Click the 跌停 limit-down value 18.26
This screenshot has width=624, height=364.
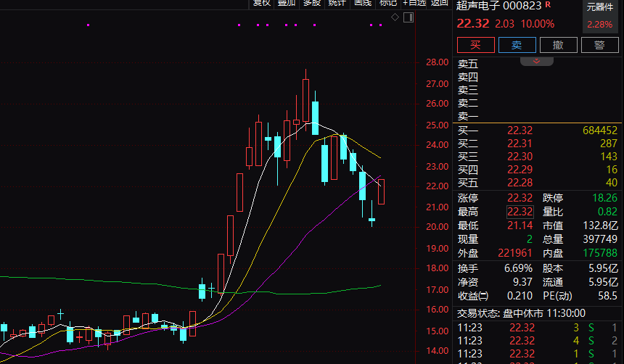click(x=604, y=198)
